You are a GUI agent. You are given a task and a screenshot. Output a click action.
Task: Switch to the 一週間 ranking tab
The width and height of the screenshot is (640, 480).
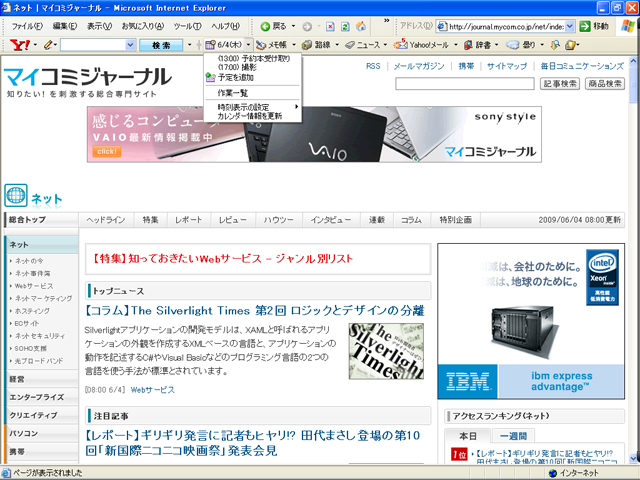pyautogui.click(x=513, y=436)
